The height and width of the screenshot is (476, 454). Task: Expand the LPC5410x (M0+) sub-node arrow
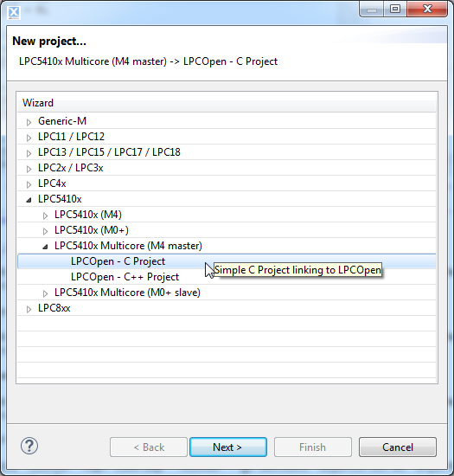pyautogui.click(x=45, y=231)
